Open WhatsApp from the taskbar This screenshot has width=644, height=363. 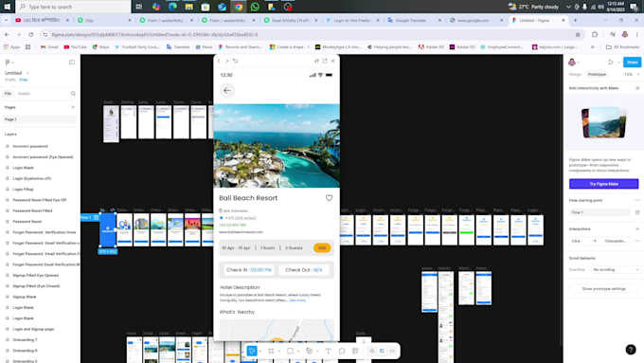pos(255,7)
